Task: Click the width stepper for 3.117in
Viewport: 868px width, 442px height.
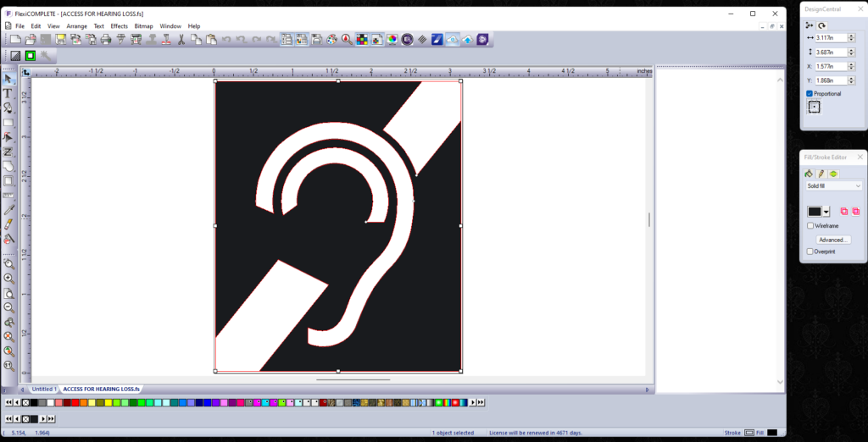Action: (x=851, y=38)
